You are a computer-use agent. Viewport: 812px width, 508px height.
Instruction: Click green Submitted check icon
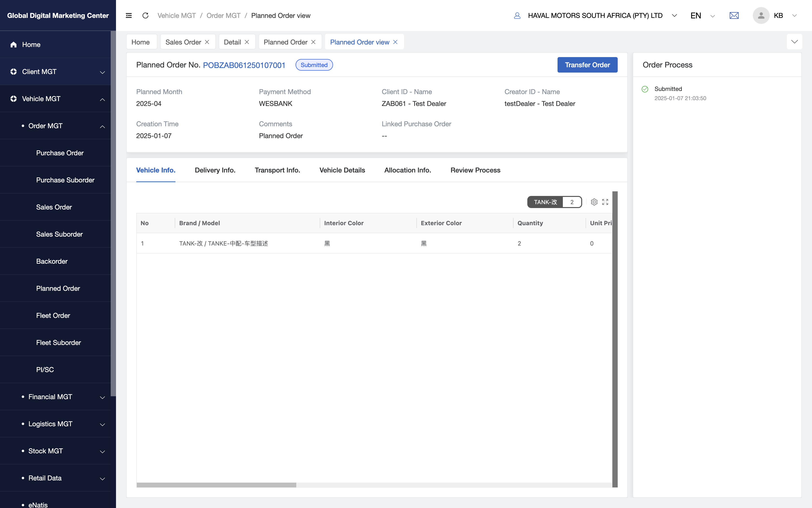click(x=645, y=89)
